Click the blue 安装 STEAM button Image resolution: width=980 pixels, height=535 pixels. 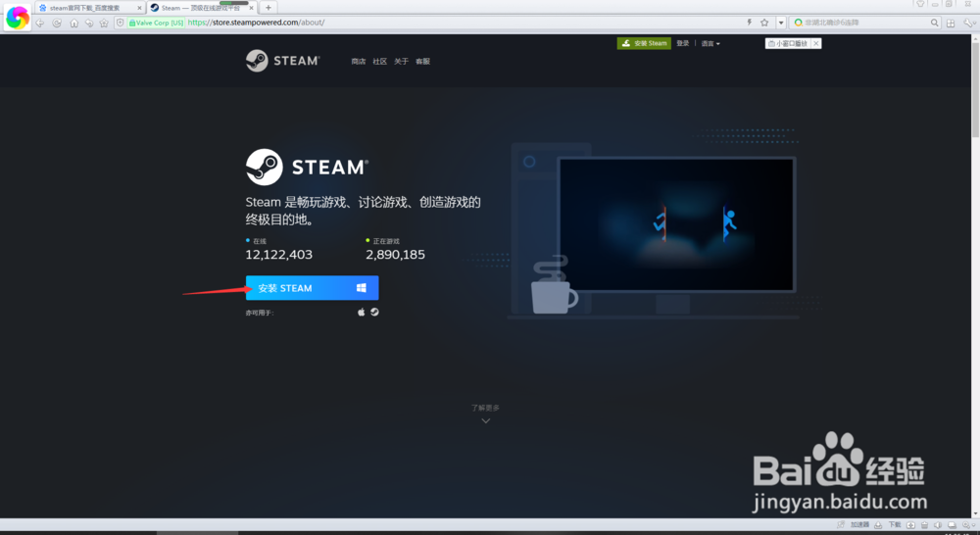pos(312,287)
